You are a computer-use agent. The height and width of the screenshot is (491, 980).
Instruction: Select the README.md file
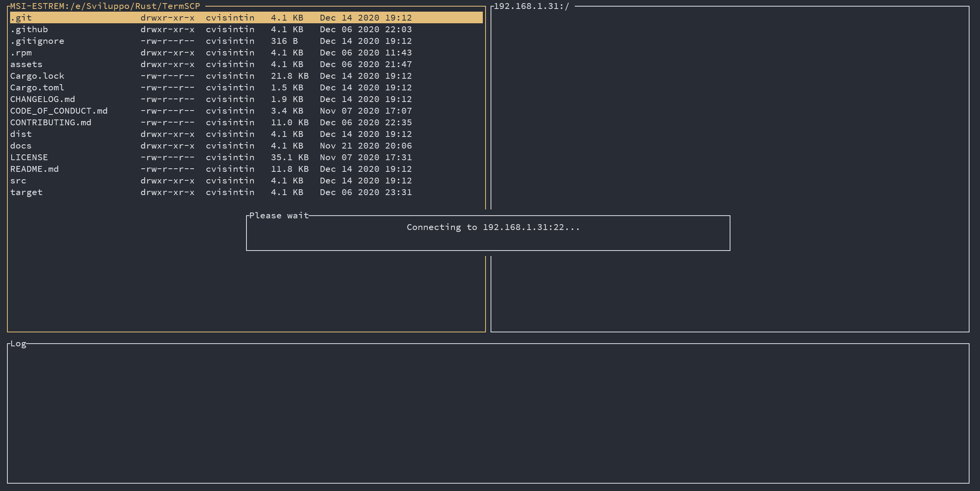[x=35, y=169]
